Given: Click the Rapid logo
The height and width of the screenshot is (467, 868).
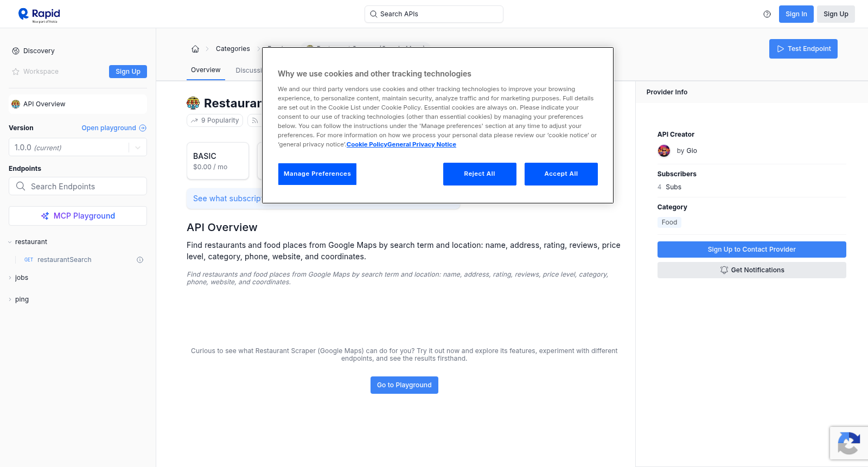Looking at the screenshot, I should [39, 15].
